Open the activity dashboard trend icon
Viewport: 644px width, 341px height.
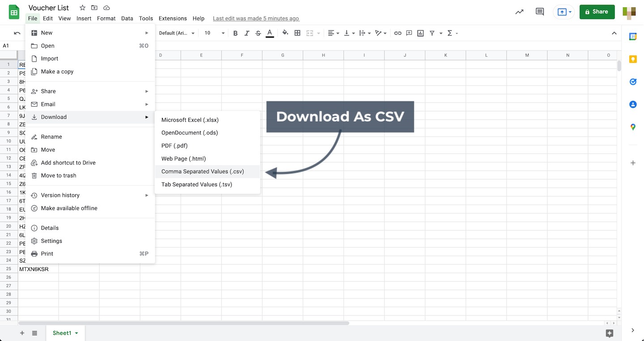tap(519, 12)
